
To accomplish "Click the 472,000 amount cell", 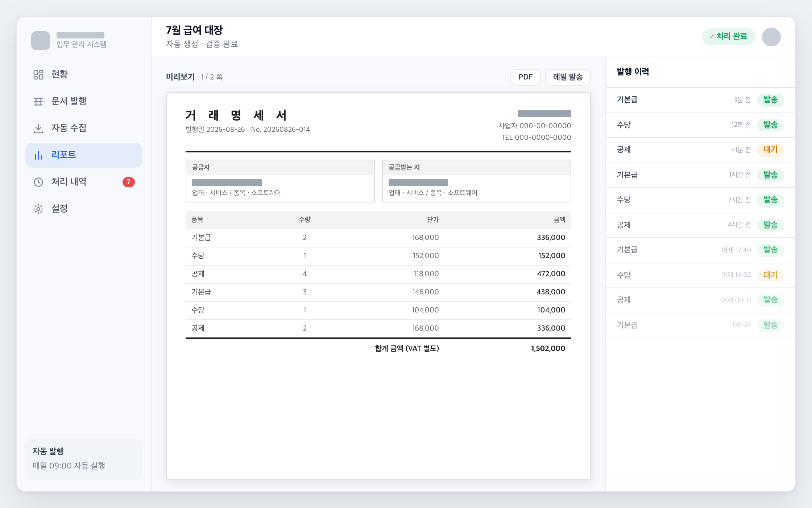I will point(551,274).
